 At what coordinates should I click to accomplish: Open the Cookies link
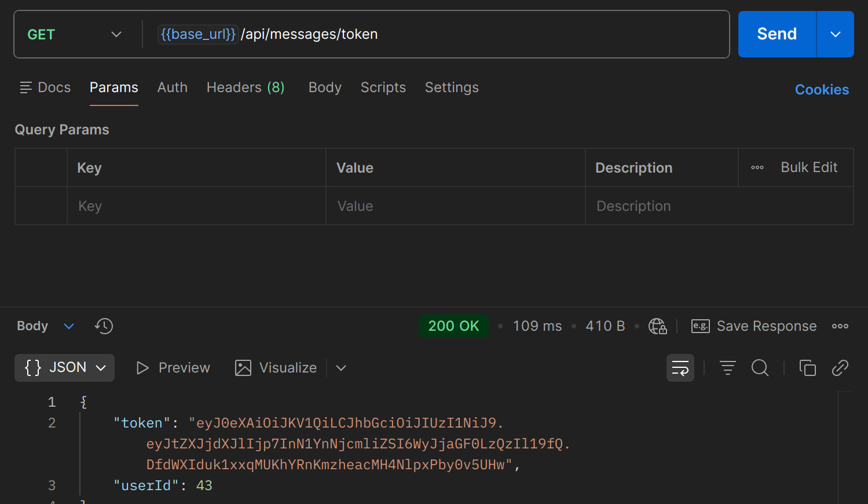pos(822,90)
